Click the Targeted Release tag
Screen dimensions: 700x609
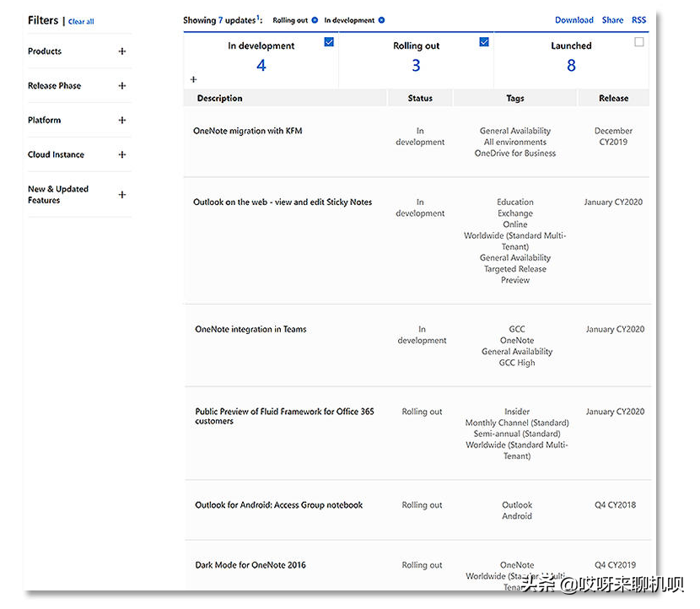tap(515, 269)
